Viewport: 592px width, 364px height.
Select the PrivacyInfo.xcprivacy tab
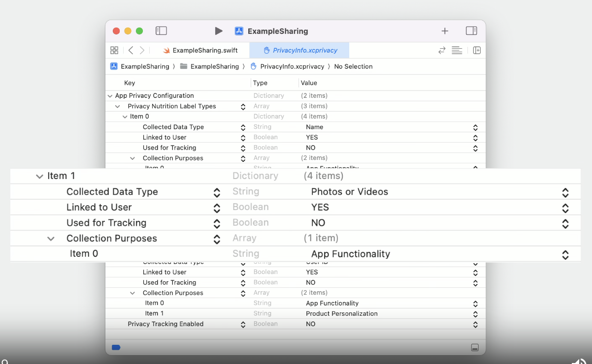click(x=300, y=50)
